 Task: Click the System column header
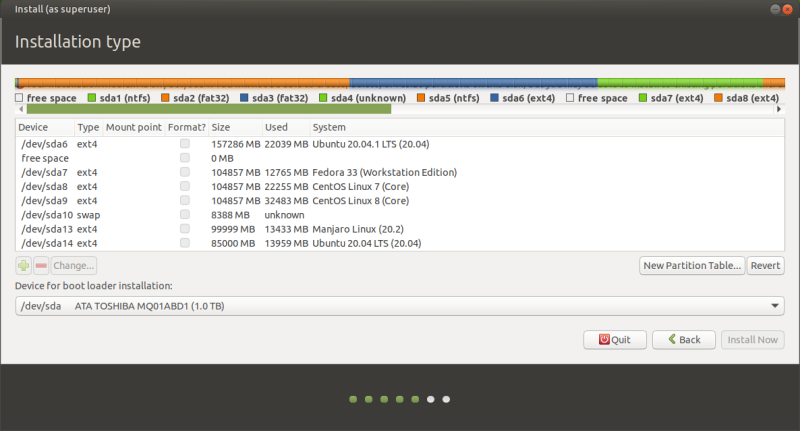(547, 128)
